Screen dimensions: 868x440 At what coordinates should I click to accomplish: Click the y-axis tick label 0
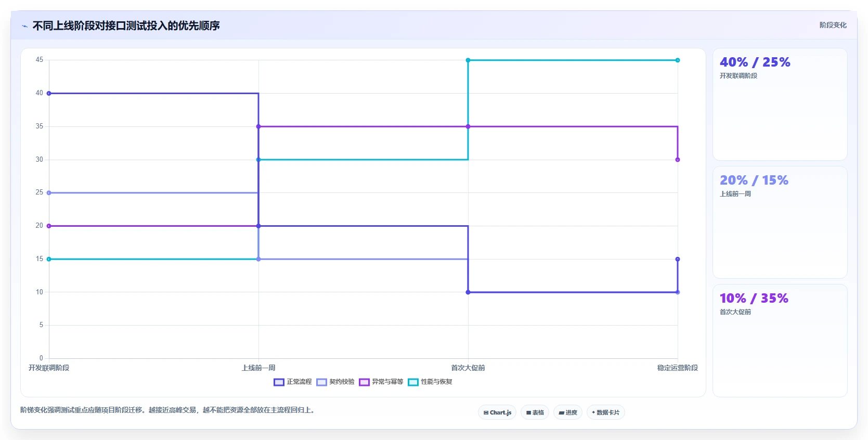(x=42, y=358)
